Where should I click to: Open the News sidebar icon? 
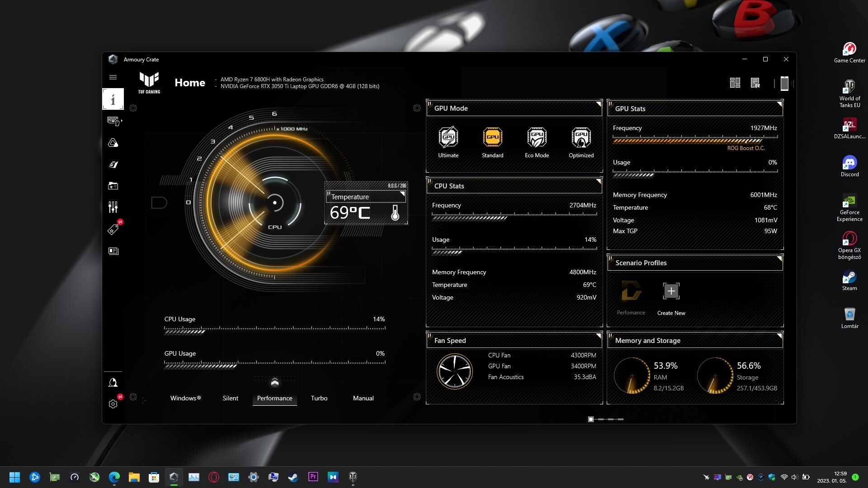coord(113,251)
